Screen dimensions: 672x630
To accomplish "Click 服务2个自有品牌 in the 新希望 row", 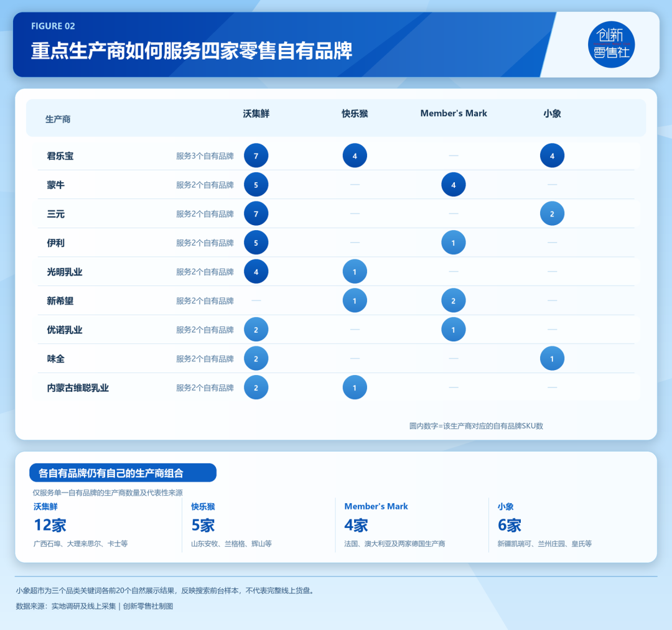I will coord(205,301).
